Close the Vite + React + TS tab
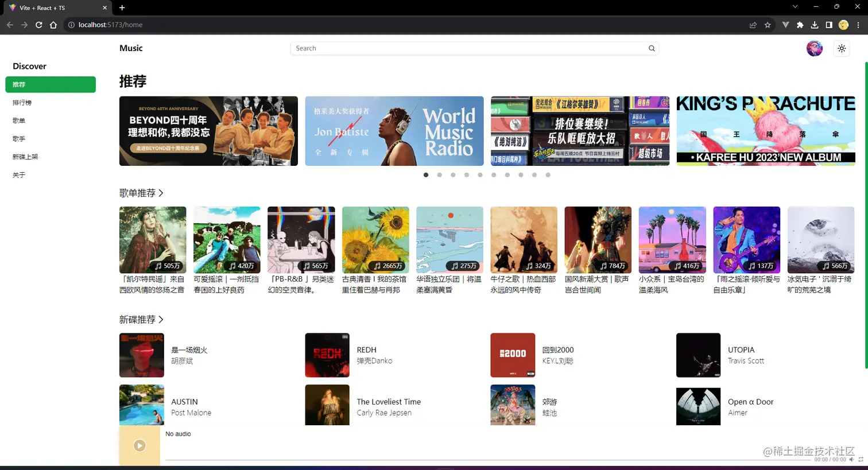This screenshot has width=868, height=470. [104, 8]
